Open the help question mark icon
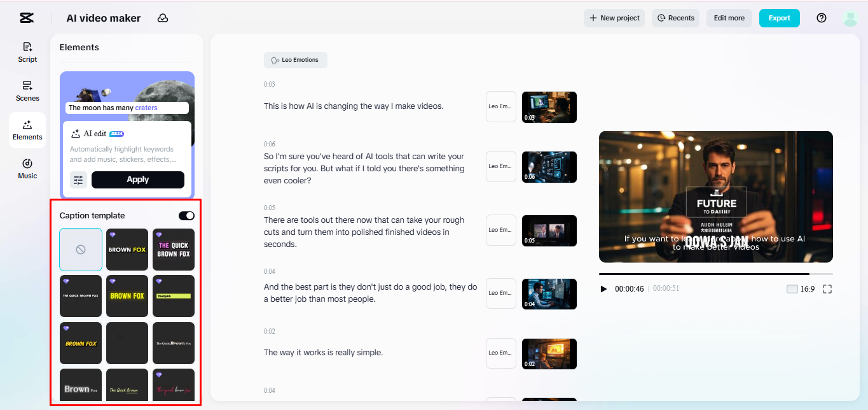The width and height of the screenshot is (868, 410). (822, 18)
